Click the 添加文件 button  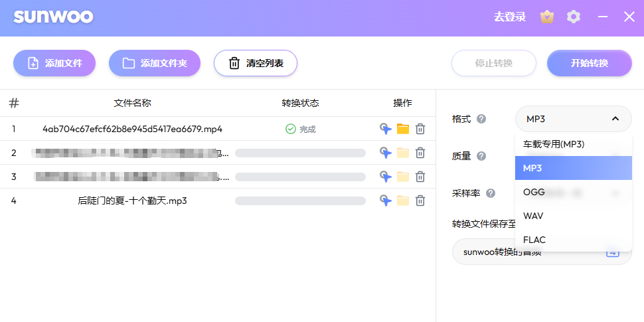tap(54, 63)
